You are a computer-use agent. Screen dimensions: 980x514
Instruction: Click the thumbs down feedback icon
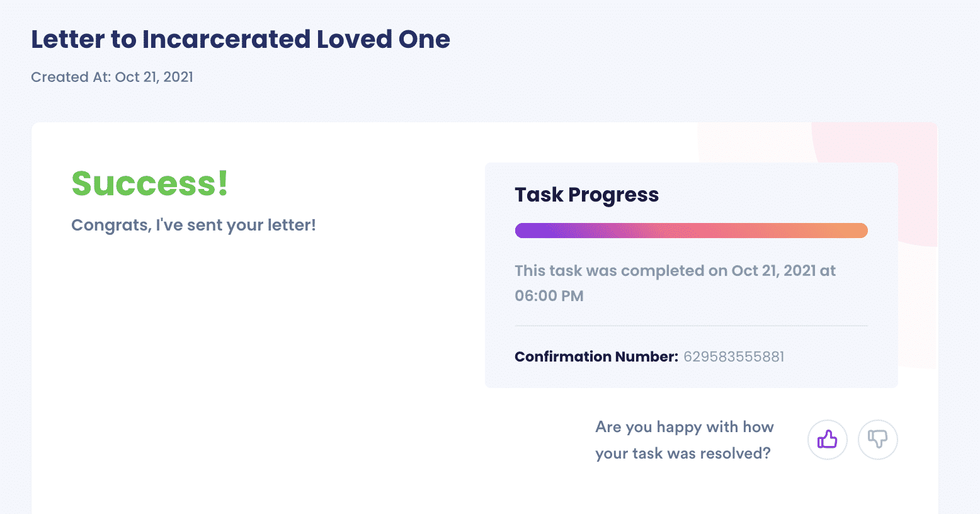coord(878,440)
